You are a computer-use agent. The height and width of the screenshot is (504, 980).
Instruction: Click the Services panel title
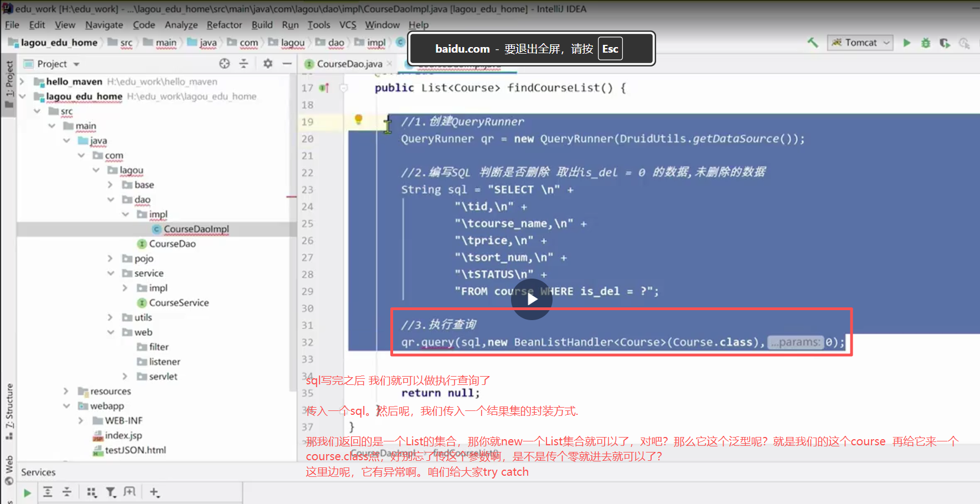(x=38, y=472)
